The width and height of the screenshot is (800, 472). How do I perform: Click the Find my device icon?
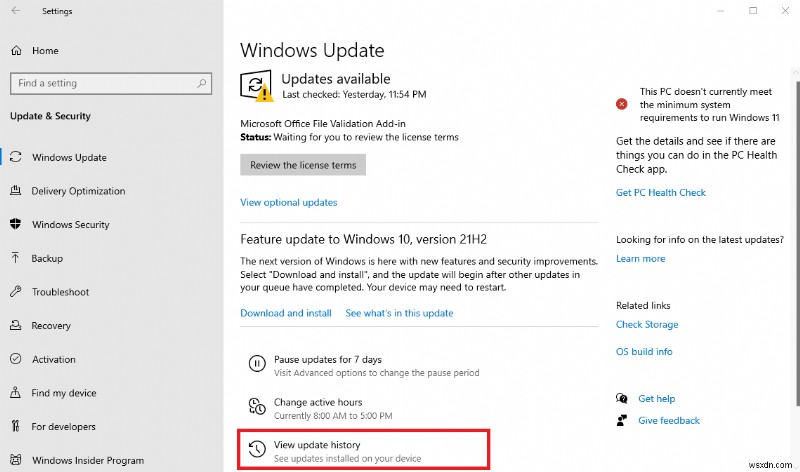point(16,393)
